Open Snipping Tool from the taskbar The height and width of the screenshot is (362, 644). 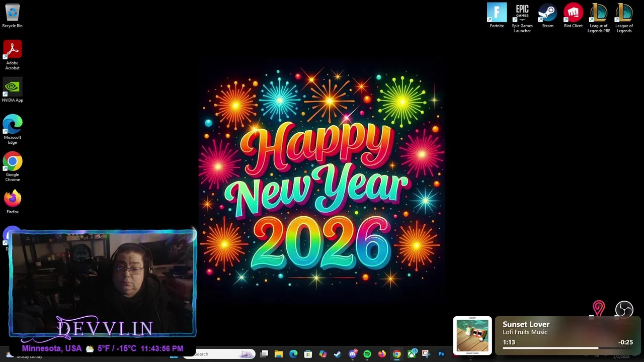[426, 354]
